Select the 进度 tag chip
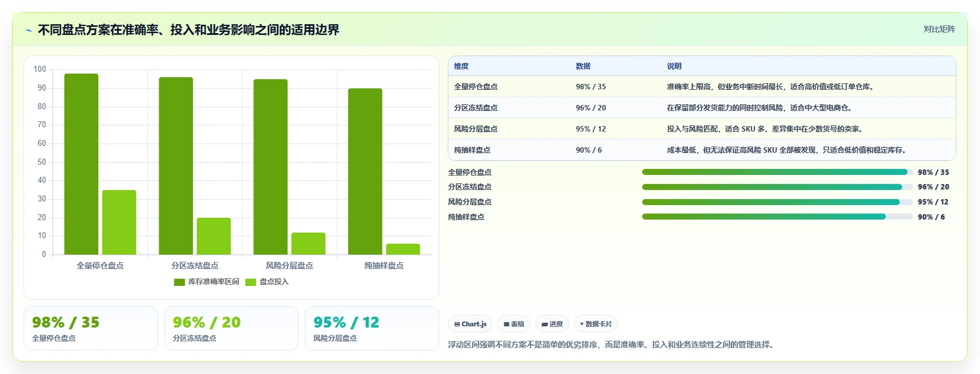The image size is (980, 374). (x=552, y=324)
